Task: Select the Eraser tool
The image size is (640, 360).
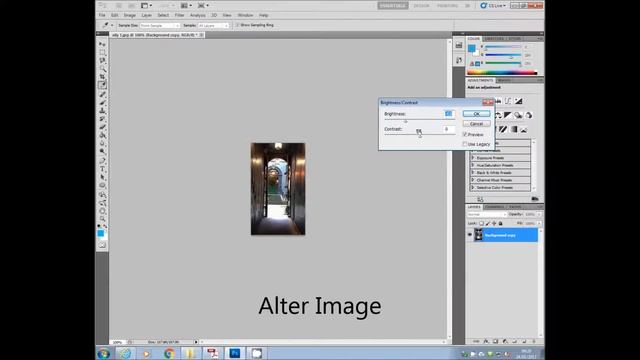Action: (x=102, y=127)
